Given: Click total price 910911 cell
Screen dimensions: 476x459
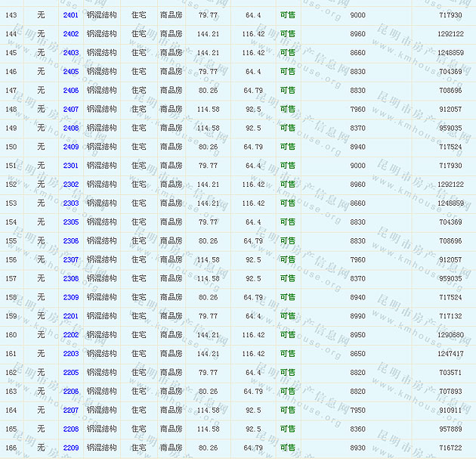Looking at the screenshot, I should click(x=450, y=410).
